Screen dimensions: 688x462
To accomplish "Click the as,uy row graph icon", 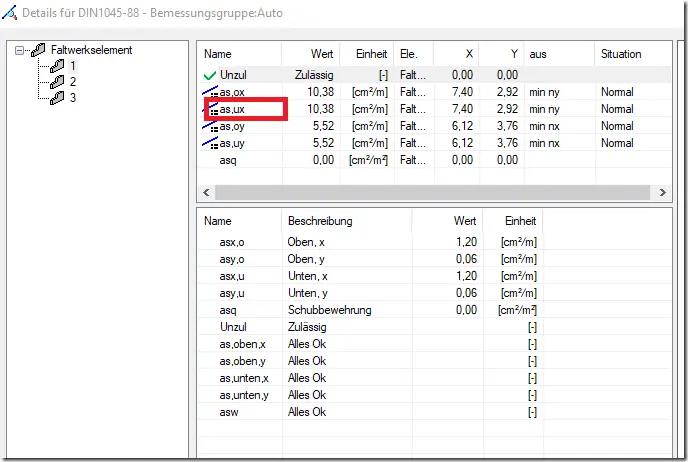I will (x=210, y=143).
